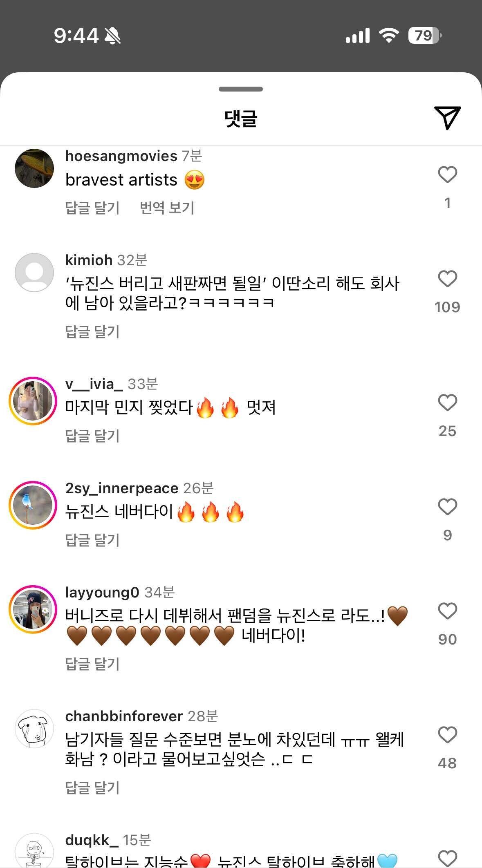The height and width of the screenshot is (868, 482).
Task: Select the 댓글 header title
Action: pyautogui.click(x=241, y=118)
